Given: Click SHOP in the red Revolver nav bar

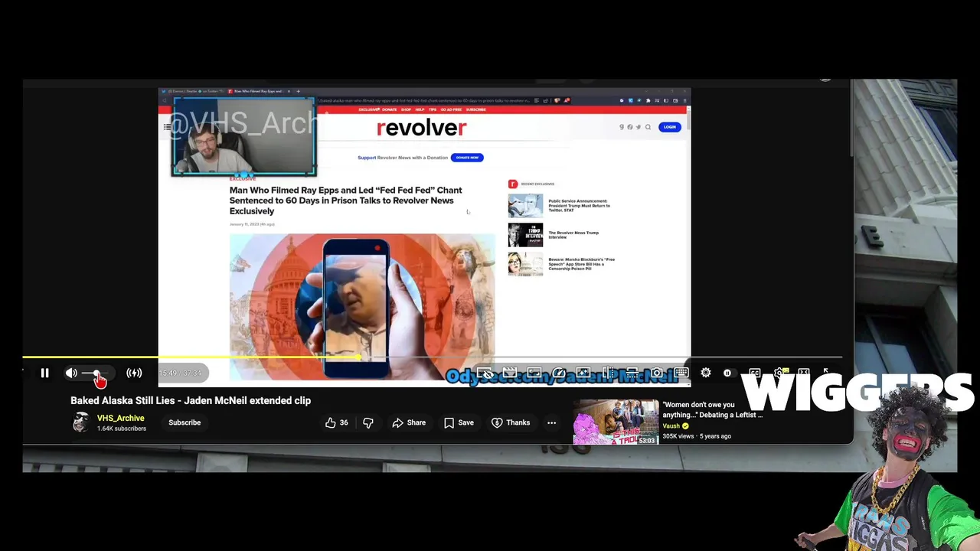Looking at the screenshot, I should tap(406, 109).
